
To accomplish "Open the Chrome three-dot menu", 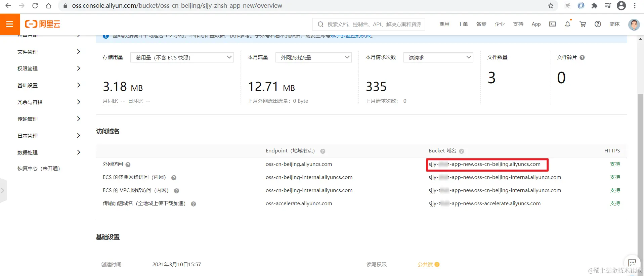I will coord(635,6).
